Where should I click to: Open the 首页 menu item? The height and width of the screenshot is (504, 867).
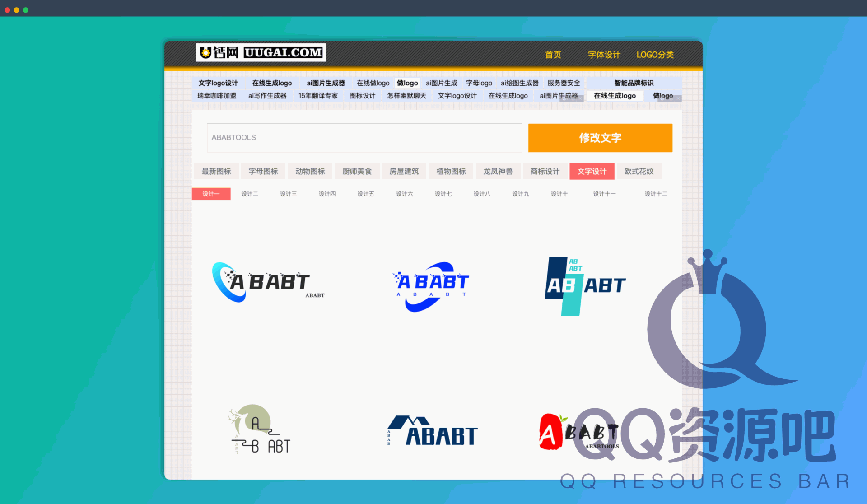click(553, 55)
